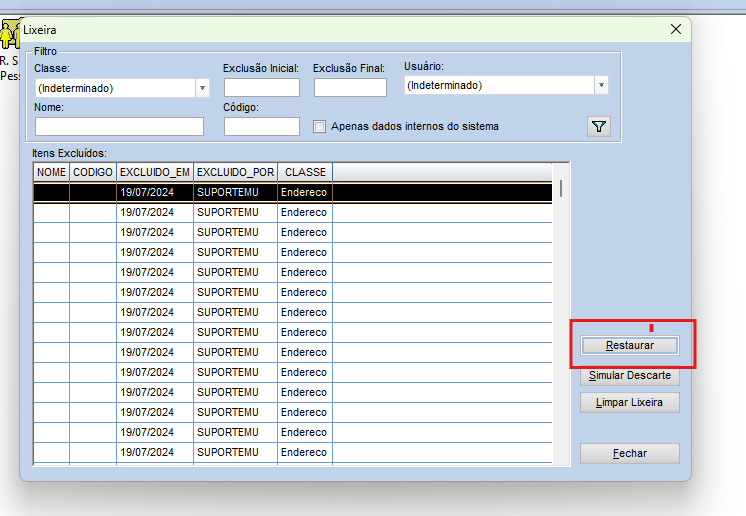
Task: Click the Fechar button
Action: (x=630, y=453)
